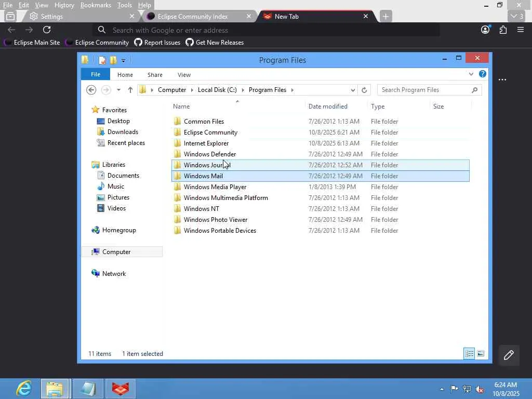
Task: Click Explorer forward arrow button
Action: pos(106,90)
